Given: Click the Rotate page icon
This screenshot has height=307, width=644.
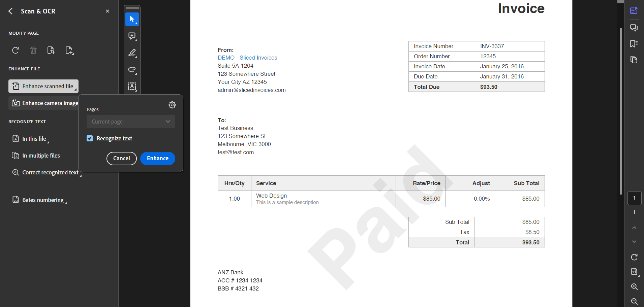Looking at the screenshot, I should pyautogui.click(x=15, y=50).
